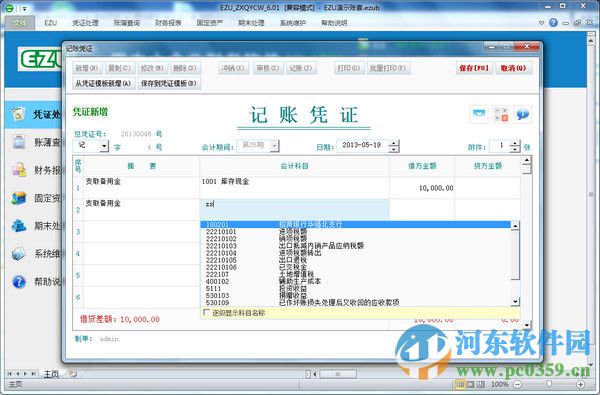Click the 打印 button
This screenshot has height=395, width=600.
pos(349,68)
